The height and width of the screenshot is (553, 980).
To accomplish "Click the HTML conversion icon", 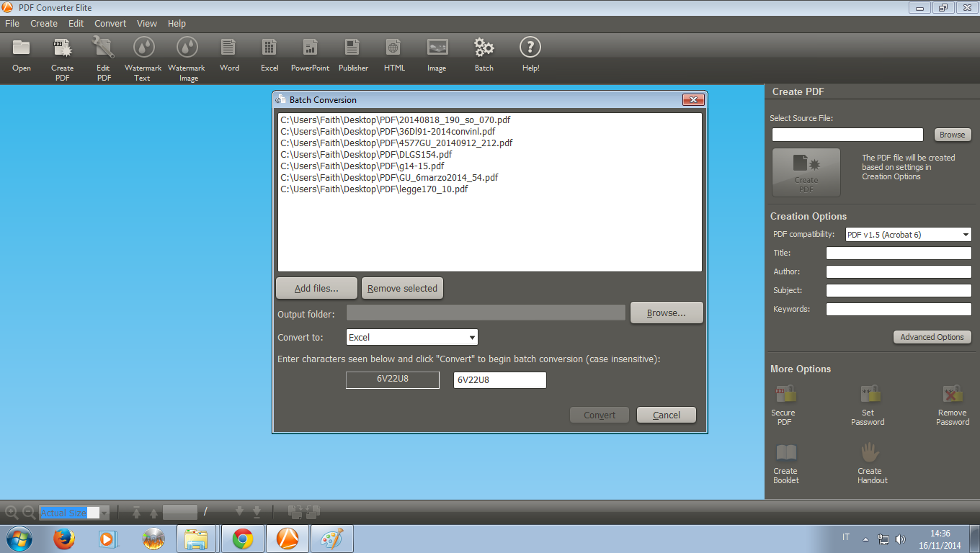I will [393, 48].
